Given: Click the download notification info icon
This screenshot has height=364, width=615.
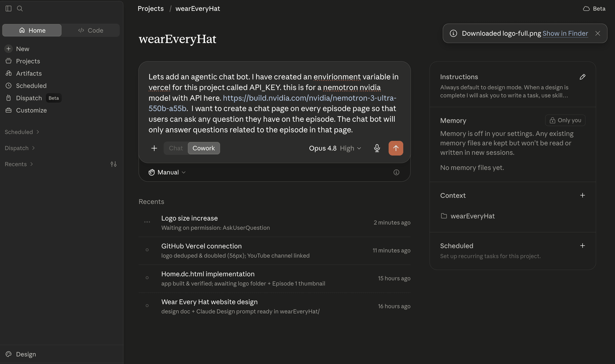Looking at the screenshot, I should click(x=454, y=33).
